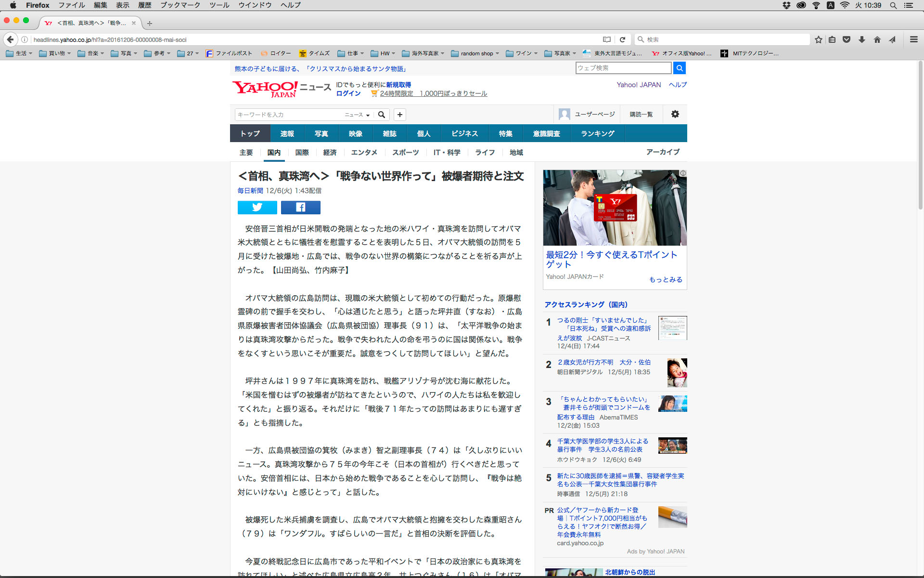Bookmark this page with star icon

[818, 39]
